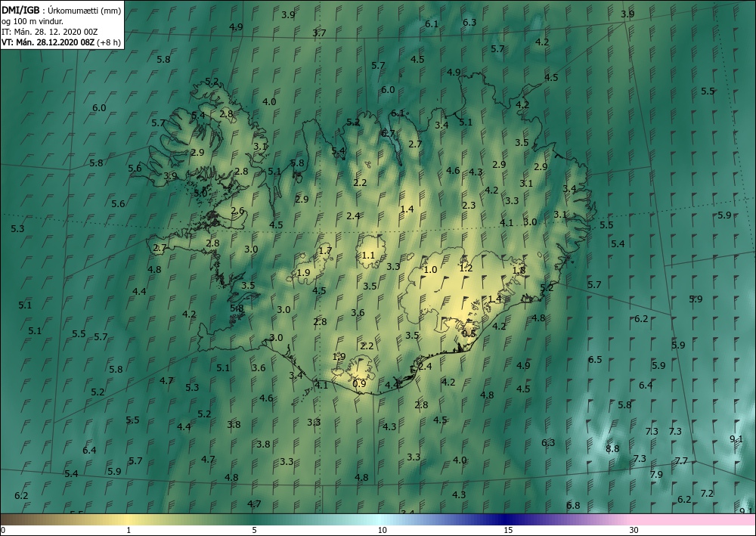Click the init time "IT: Mán. 28. 12. 2020 00Z"
This screenshot has width=756, height=536.
(50, 32)
